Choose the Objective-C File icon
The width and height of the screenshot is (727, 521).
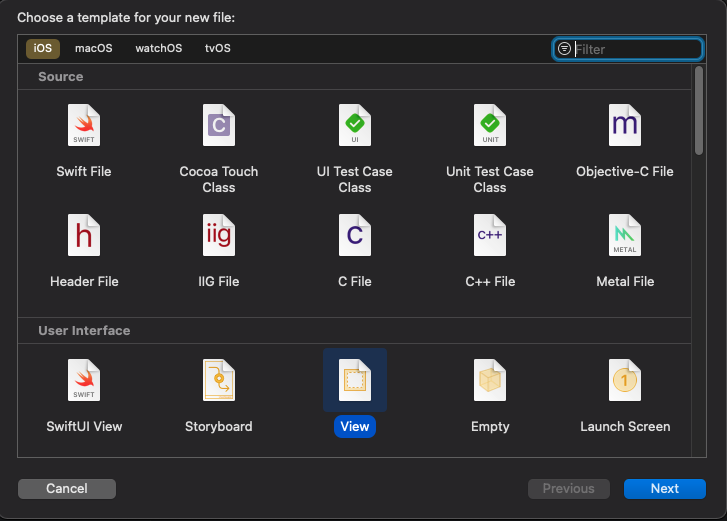(625, 126)
